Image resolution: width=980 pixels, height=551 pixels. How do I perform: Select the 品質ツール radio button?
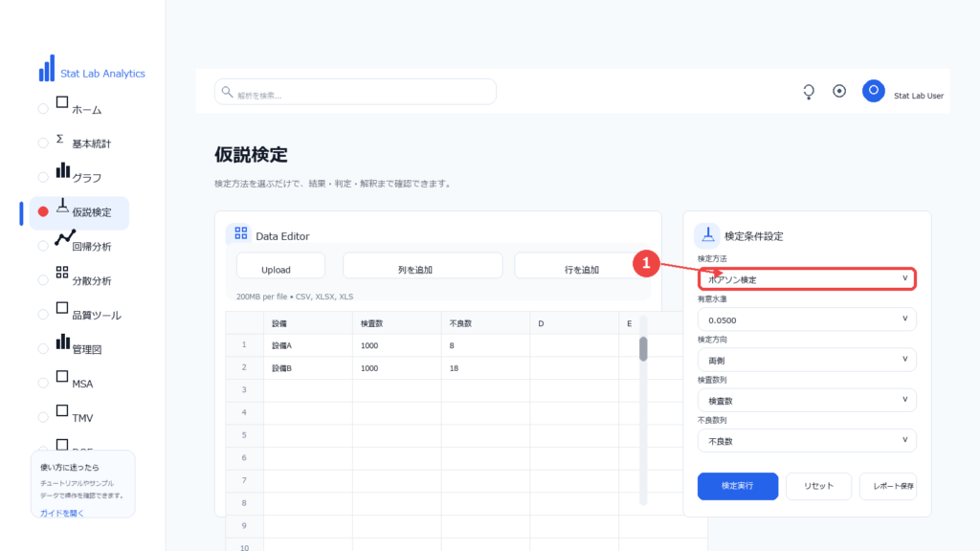coord(43,315)
